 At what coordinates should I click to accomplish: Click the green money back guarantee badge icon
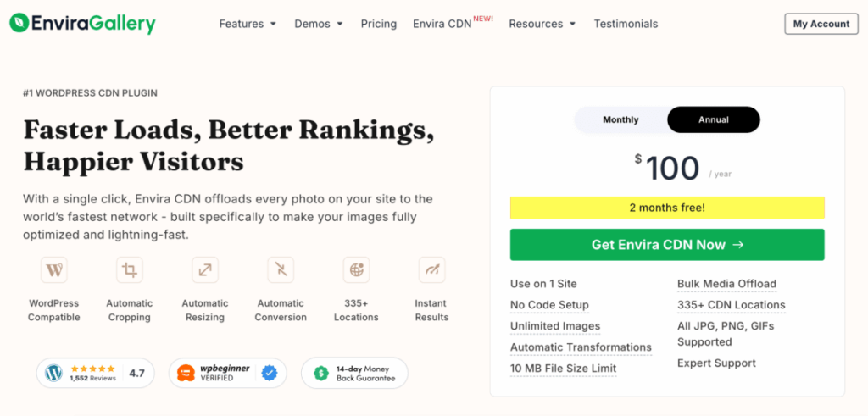coord(321,373)
